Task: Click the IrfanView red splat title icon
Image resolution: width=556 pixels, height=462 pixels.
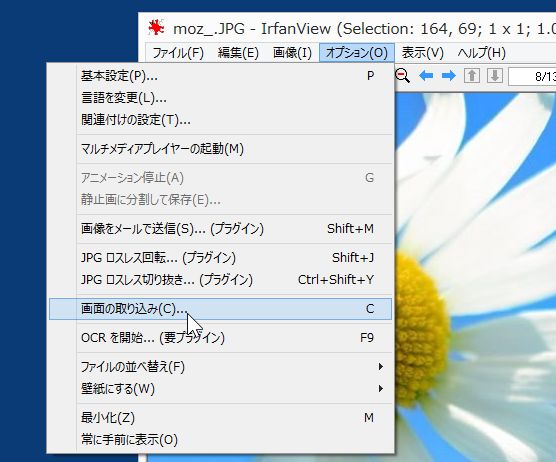Action: (x=156, y=28)
